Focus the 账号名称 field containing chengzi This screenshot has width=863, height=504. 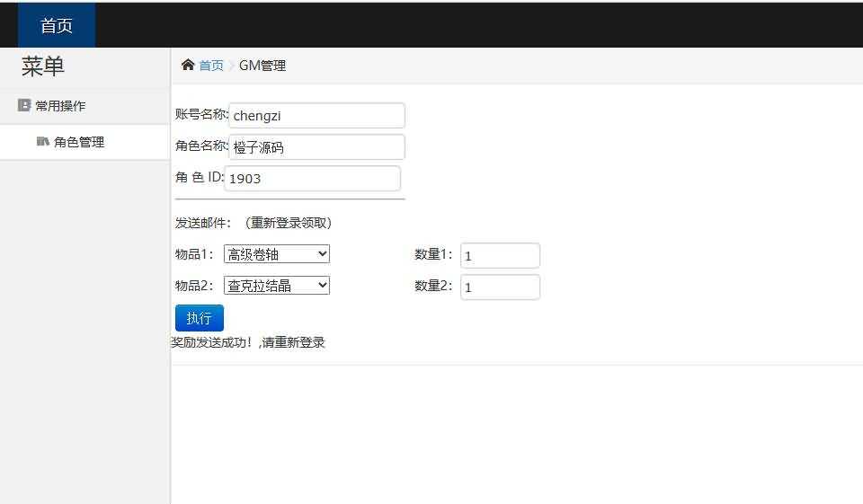coord(316,116)
